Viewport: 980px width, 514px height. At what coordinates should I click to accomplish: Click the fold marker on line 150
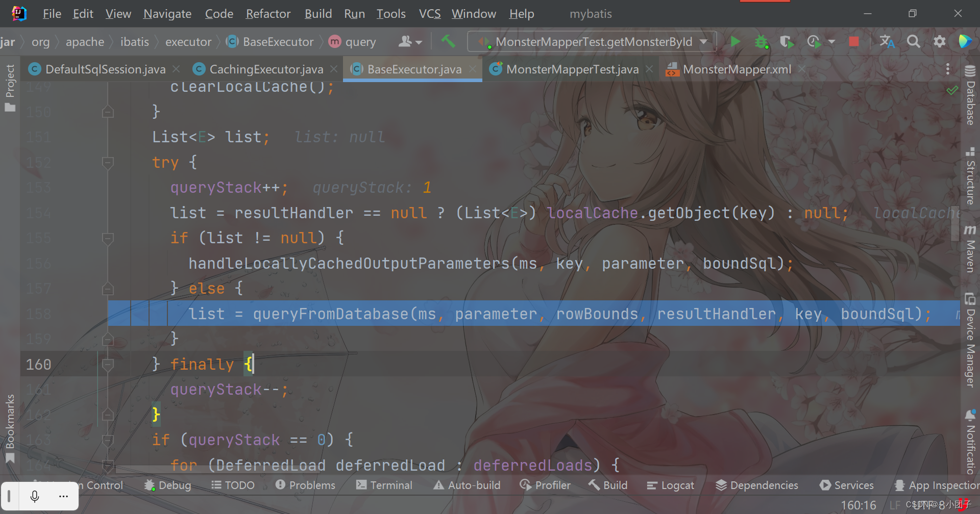pos(108,112)
